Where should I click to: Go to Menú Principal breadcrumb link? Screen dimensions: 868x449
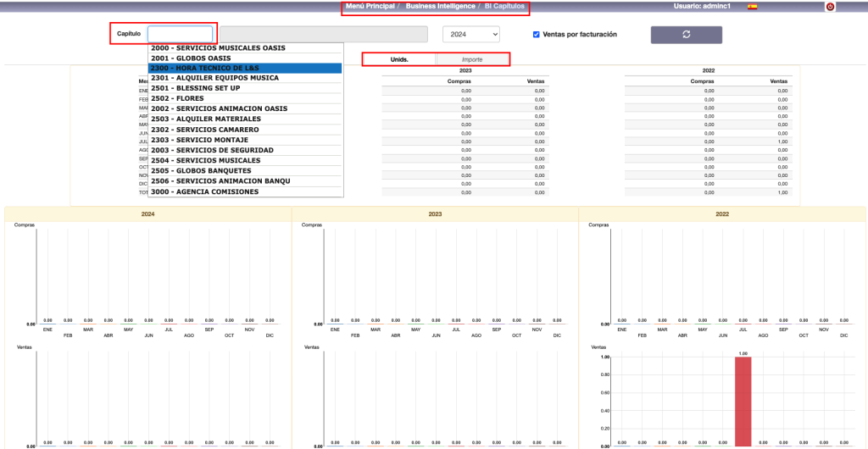tap(370, 7)
